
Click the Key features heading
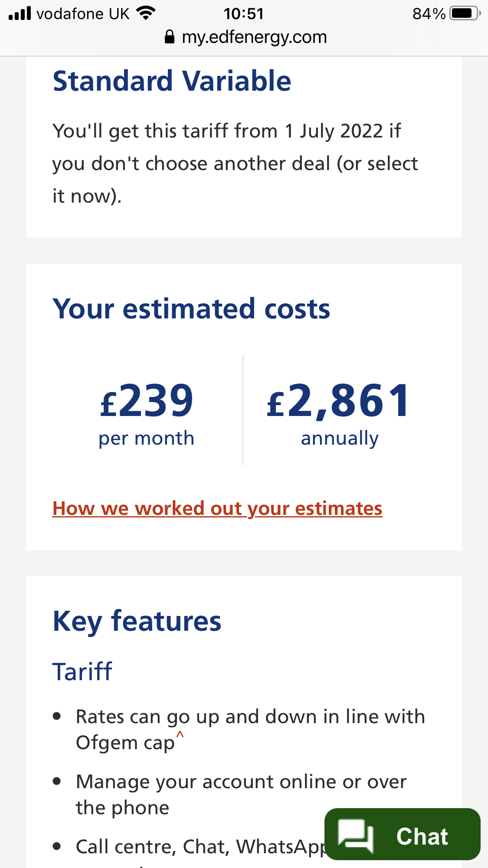[x=137, y=621]
